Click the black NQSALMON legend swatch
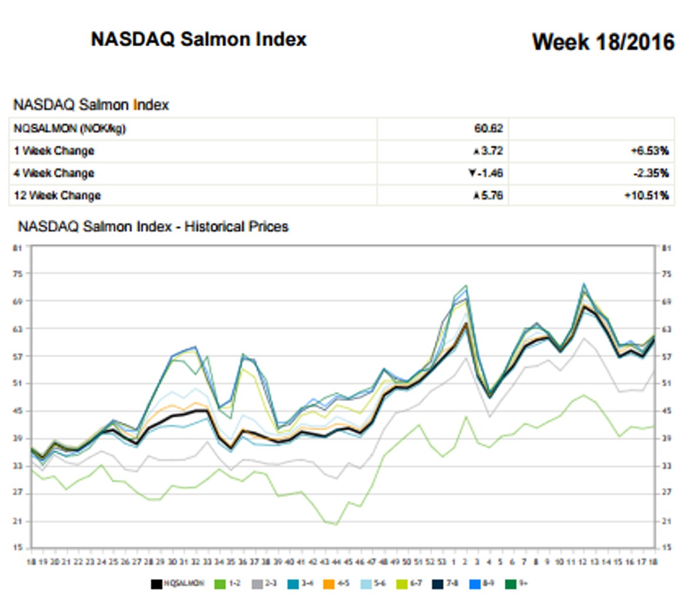 pyautogui.click(x=156, y=584)
